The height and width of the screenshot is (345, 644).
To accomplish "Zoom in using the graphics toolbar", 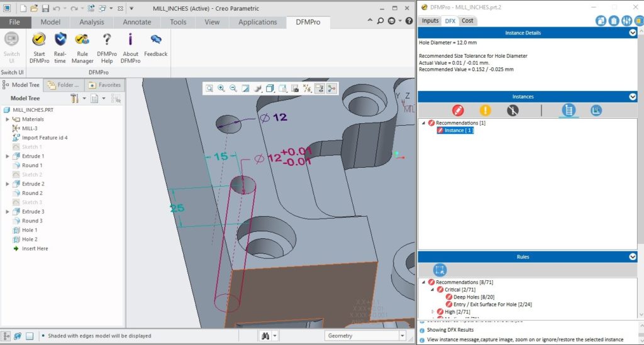I will pos(221,88).
